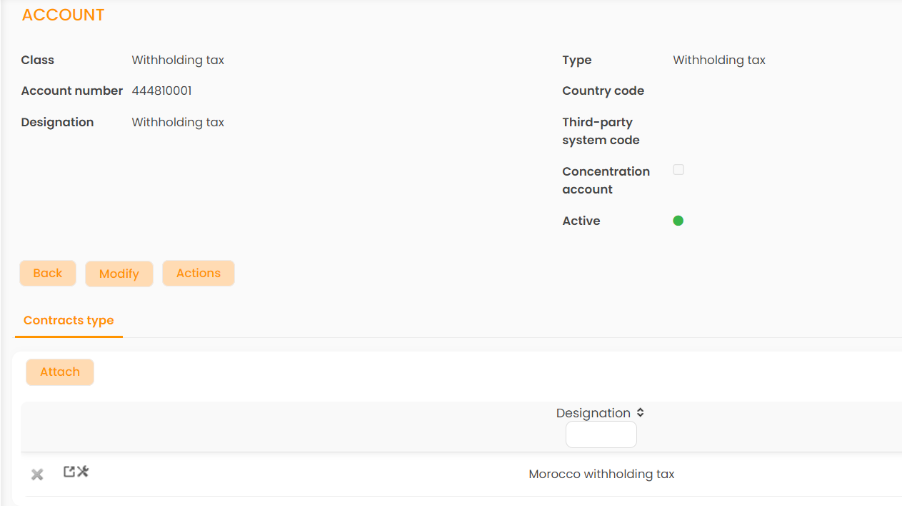This screenshot has height=507, width=909.
Task: Click the Designation column header label
Action: pyautogui.click(x=593, y=413)
